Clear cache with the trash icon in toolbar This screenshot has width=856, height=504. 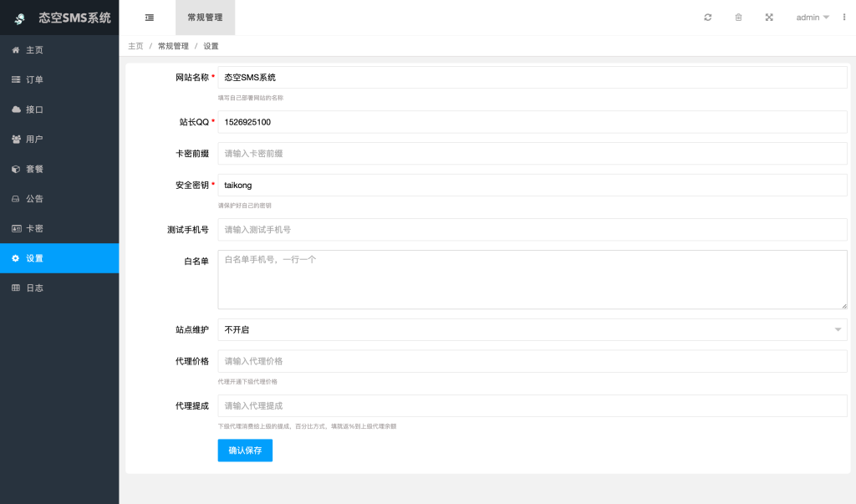(x=738, y=17)
